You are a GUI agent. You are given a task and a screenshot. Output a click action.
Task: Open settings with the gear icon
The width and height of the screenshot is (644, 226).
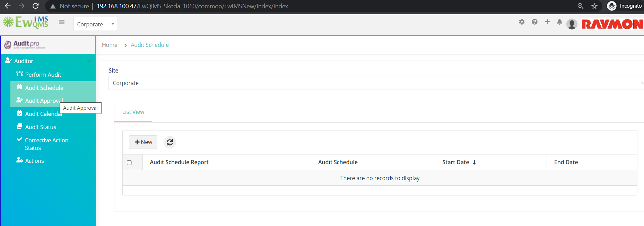tap(522, 22)
